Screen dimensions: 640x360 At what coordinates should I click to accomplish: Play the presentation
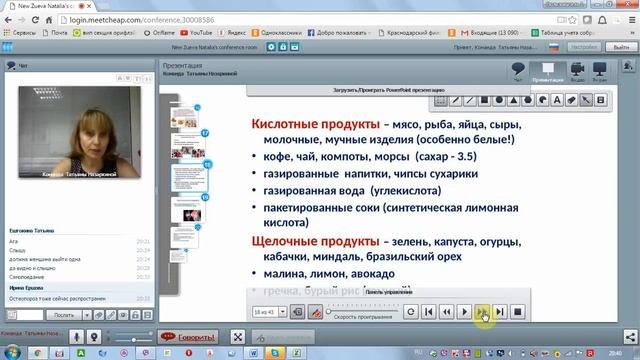464,312
